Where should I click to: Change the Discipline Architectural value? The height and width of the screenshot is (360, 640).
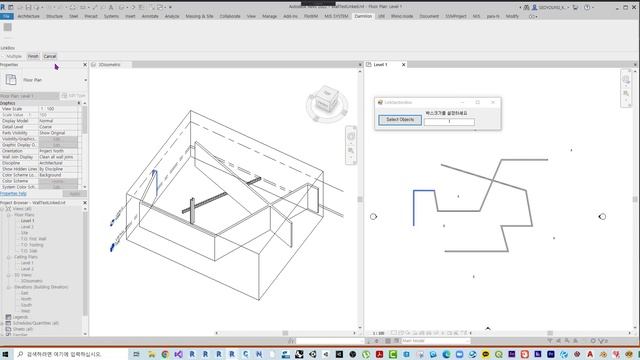[58, 163]
